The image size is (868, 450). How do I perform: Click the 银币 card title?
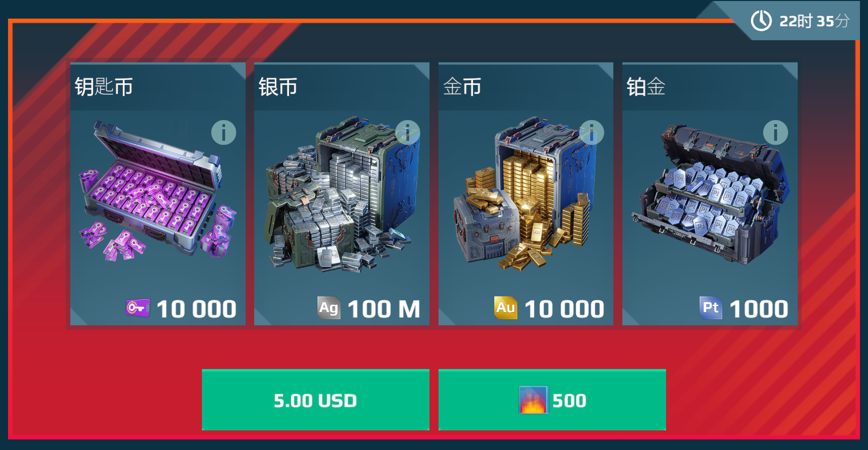coord(278,86)
